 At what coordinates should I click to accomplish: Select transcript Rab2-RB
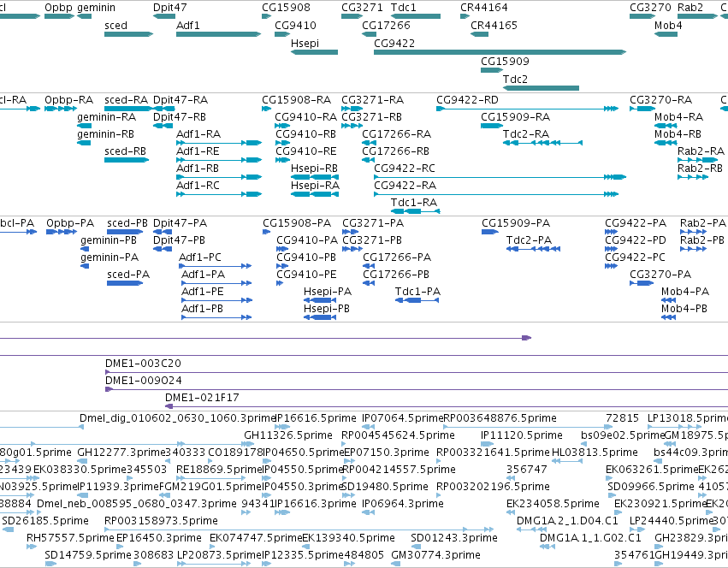[693, 177]
